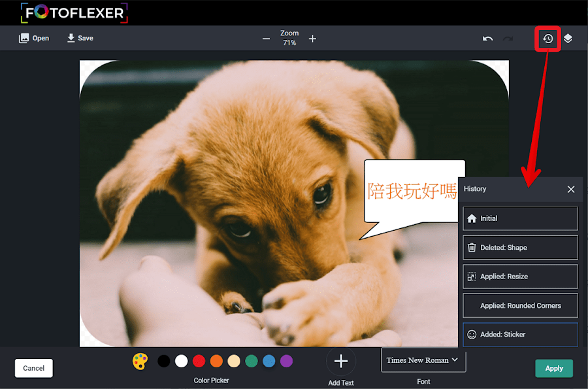Restore the Applied: Rounded Corners state
This screenshot has height=389, width=588.
click(x=519, y=305)
